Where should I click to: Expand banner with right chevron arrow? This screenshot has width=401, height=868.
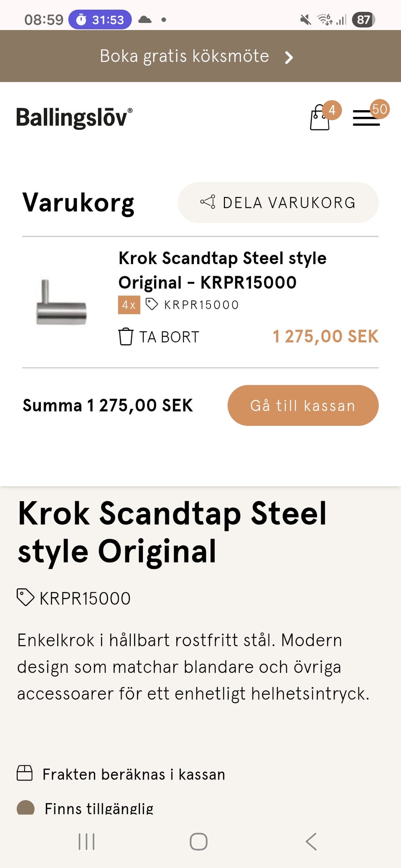pos(289,57)
